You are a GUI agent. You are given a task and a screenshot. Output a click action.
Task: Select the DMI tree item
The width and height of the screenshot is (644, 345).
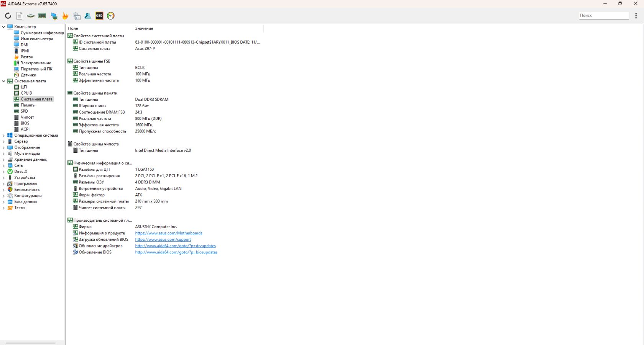(x=24, y=45)
